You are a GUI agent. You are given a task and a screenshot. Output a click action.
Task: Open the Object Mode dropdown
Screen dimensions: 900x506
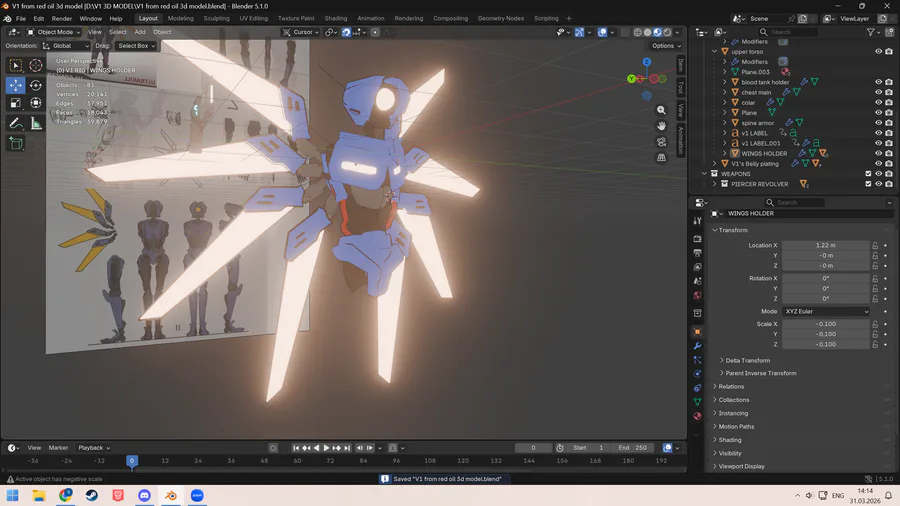[53, 32]
